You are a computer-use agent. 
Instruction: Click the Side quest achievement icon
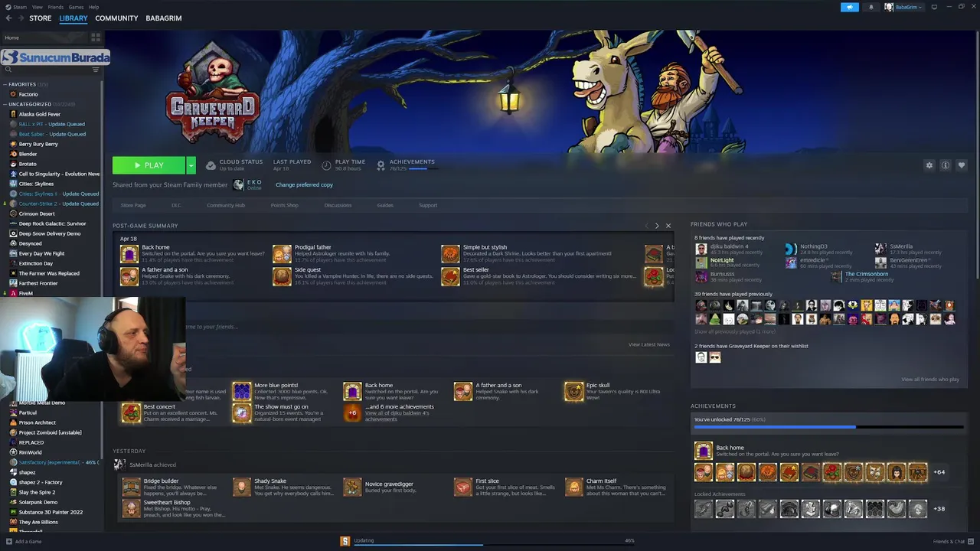click(x=282, y=276)
